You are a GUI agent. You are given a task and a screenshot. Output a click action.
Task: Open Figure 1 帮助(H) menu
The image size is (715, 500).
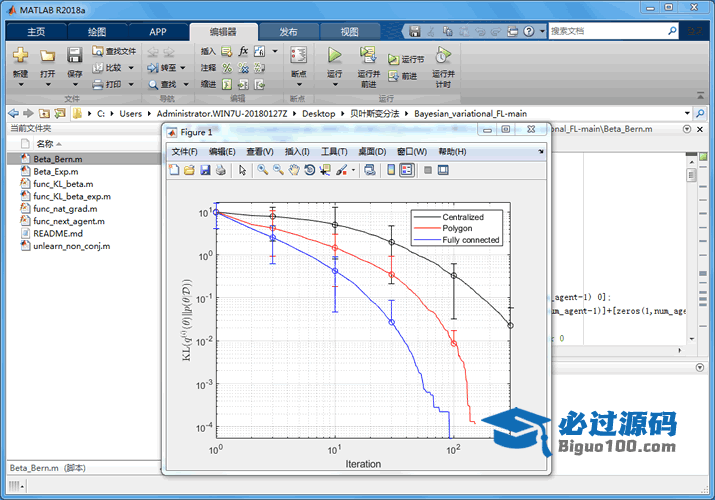tap(452, 152)
